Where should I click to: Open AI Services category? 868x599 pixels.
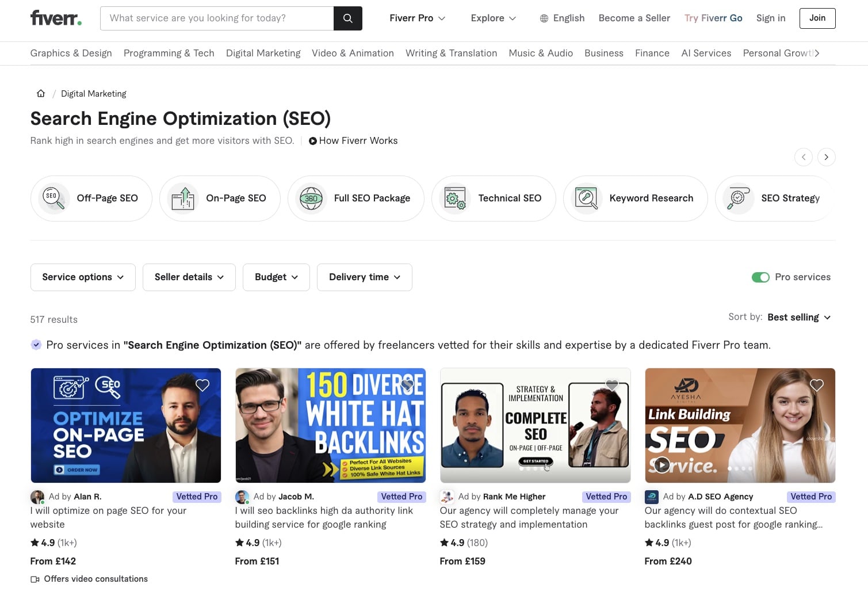(x=706, y=53)
